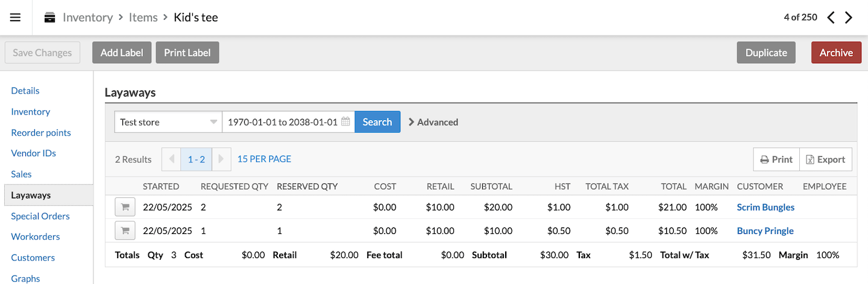Click Add Label button
This screenshot has height=284, width=868.
coord(122,52)
